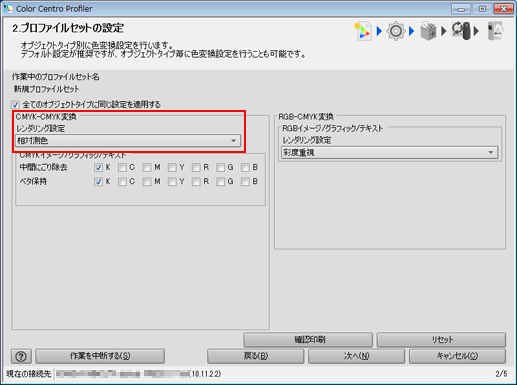
Task: Click the 確認印刷 button
Action: 308,340
